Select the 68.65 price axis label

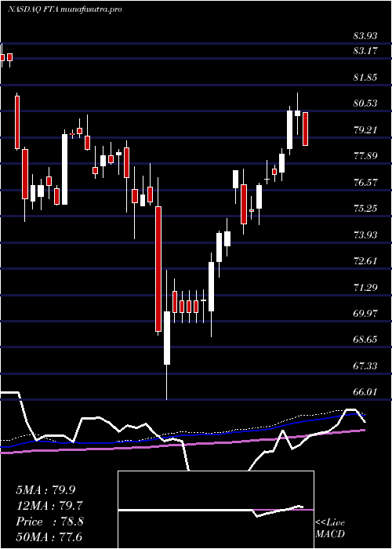[x=365, y=340]
